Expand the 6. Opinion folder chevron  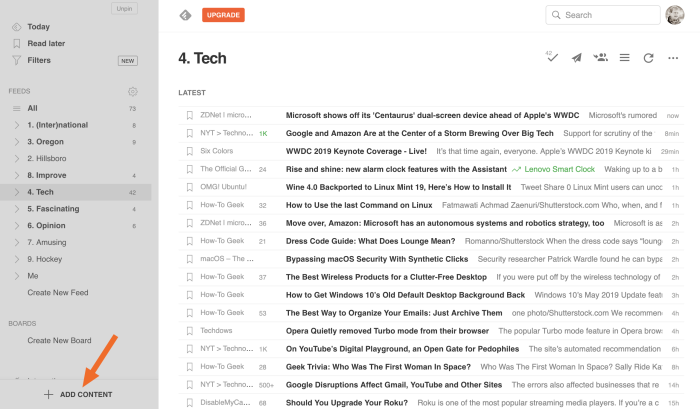coord(17,225)
